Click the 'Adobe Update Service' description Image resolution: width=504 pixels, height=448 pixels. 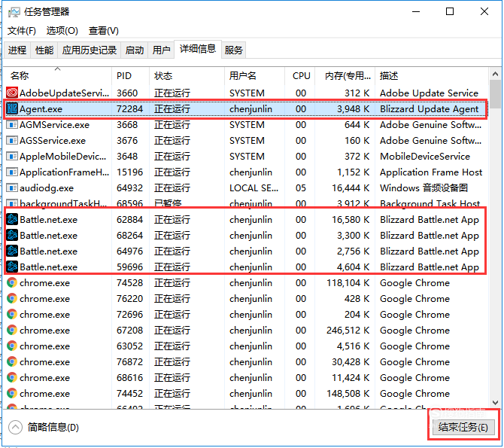[x=429, y=93]
